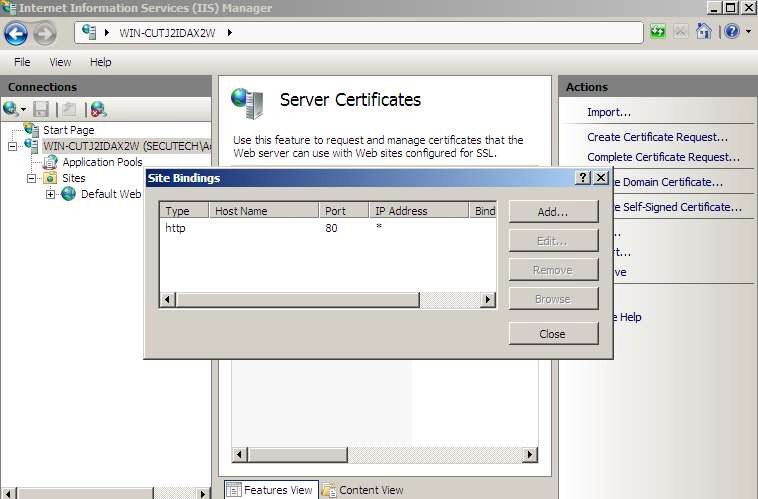Go to Home via house icon
Image resolution: width=758 pixels, height=499 pixels.
(x=703, y=32)
